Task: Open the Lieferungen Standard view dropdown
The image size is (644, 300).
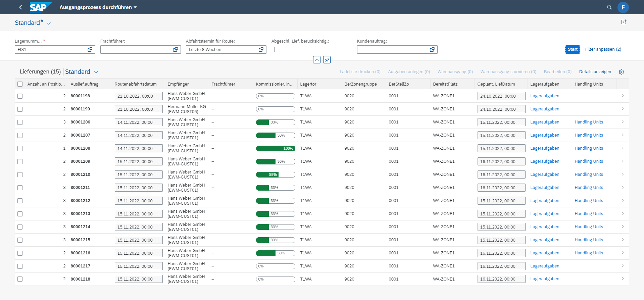Action: coord(96,72)
